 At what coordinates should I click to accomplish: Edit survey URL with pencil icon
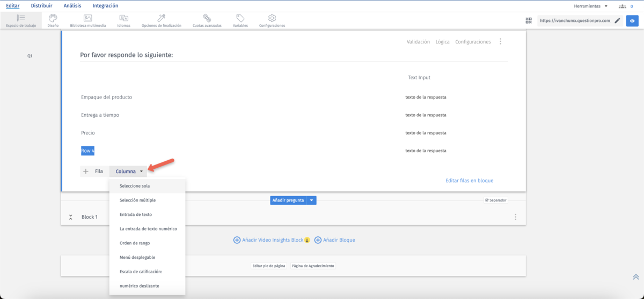coord(618,21)
